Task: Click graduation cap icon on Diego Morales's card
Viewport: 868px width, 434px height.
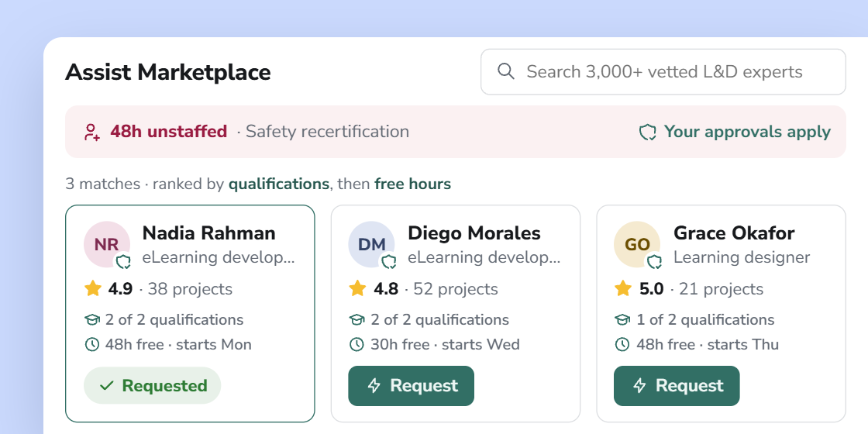Action: coord(357,320)
